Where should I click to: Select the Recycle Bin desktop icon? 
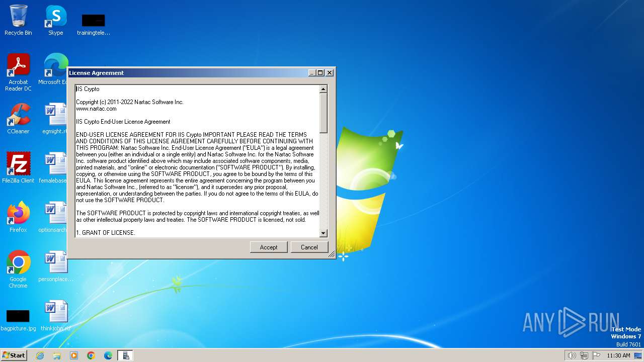click(18, 20)
